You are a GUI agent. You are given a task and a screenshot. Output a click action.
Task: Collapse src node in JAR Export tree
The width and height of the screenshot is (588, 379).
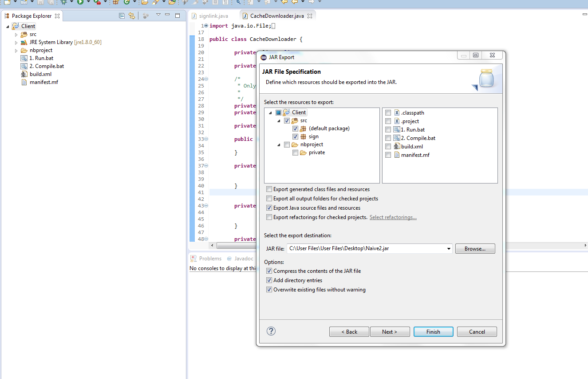tap(279, 121)
